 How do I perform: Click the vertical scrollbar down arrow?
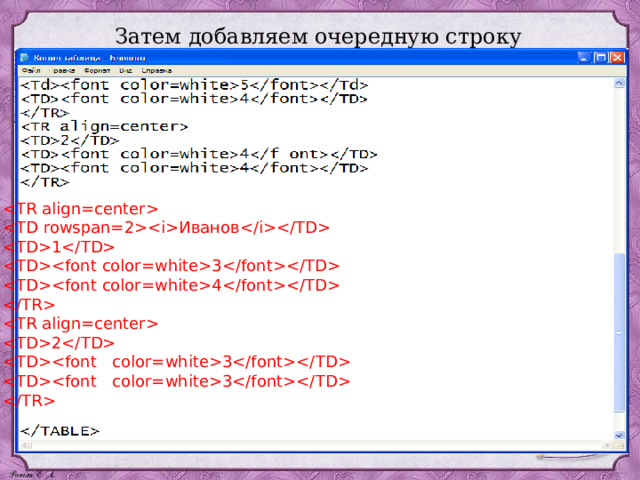point(619,435)
